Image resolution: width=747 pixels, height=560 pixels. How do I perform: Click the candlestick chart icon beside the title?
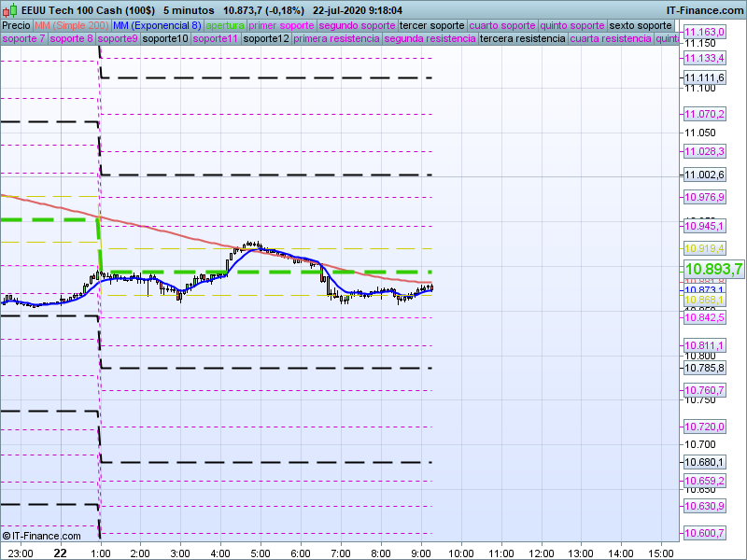click(x=10, y=9)
